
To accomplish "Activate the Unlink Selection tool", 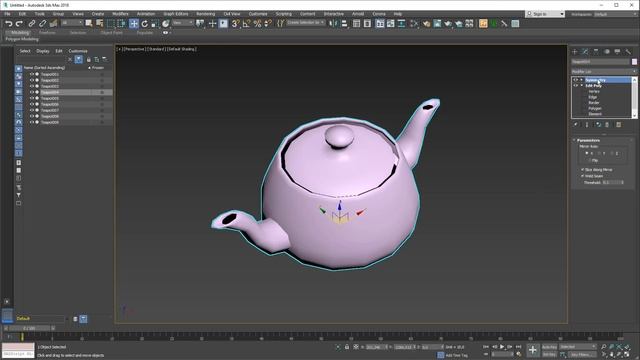I will (x=42, y=24).
